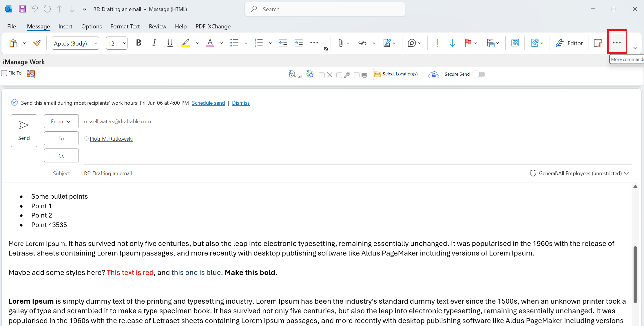Click in the Search box
This screenshot has width=644, height=326.
pos(324,9)
